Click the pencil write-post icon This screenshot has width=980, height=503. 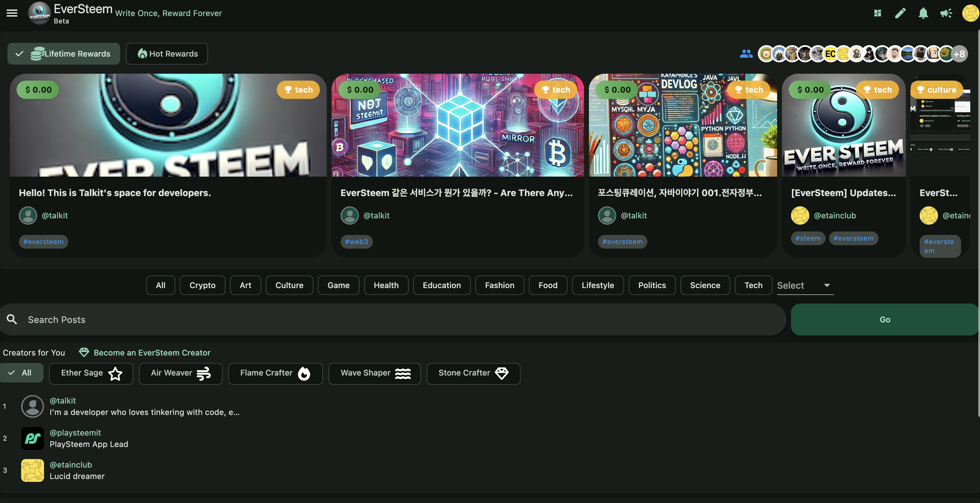coord(900,13)
